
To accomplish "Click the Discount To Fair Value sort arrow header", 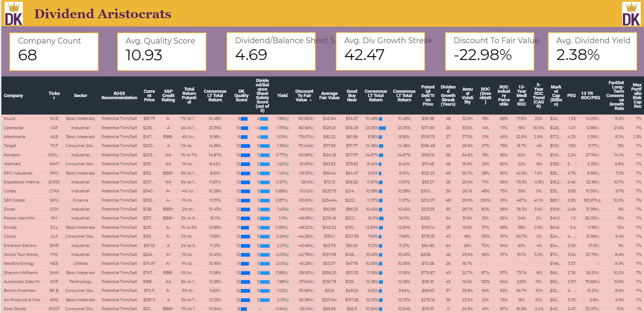I will [x=304, y=96].
